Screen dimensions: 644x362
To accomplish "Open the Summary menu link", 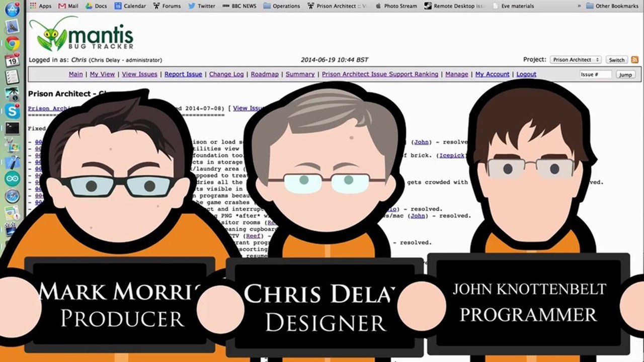I will pyautogui.click(x=300, y=74).
